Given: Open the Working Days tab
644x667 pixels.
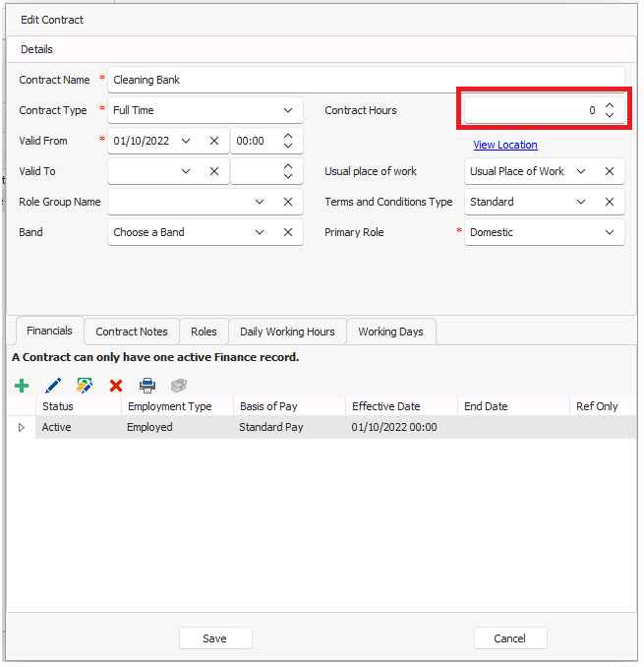Looking at the screenshot, I should coord(390,332).
